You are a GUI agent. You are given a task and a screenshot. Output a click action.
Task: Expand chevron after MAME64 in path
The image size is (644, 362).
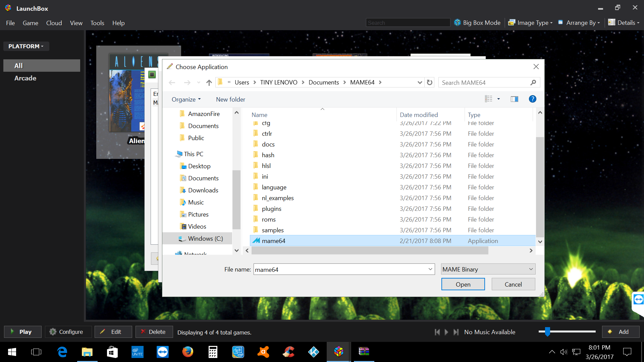(380, 82)
